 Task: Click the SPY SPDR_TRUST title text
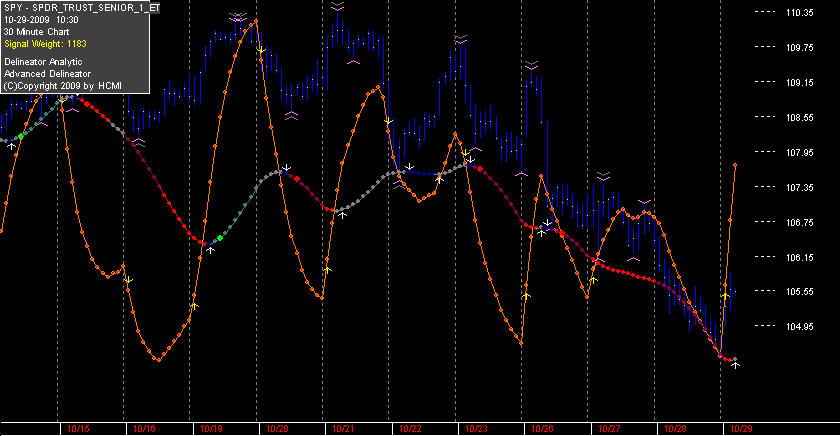tap(81, 8)
